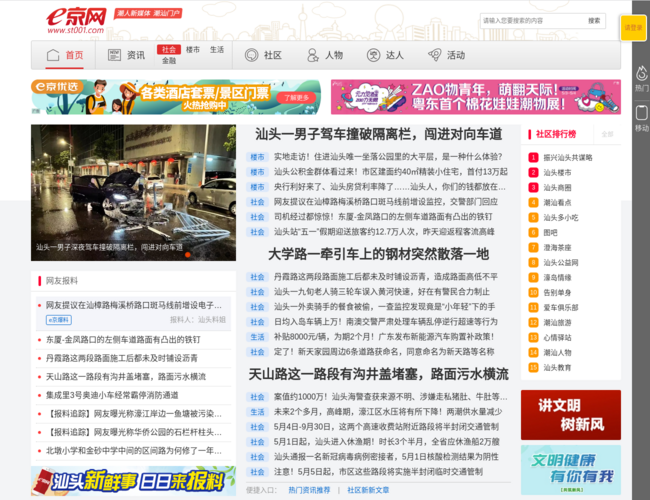Screen dimensions: 650x500
Task: Open the ZAO物青年 pink banner ad
Action: click(x=475, y=97)
